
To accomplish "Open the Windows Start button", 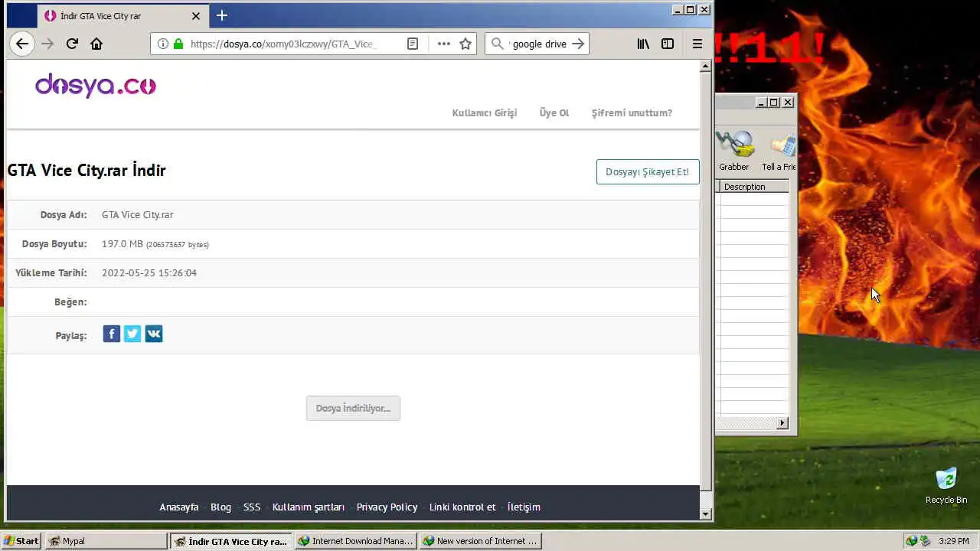I will tap(21, 541).
